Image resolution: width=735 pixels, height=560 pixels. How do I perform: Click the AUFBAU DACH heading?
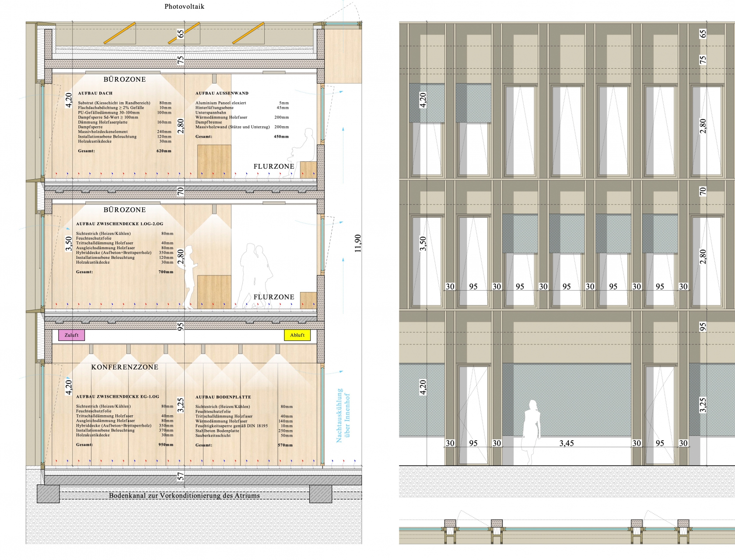(x=95, y=93)
